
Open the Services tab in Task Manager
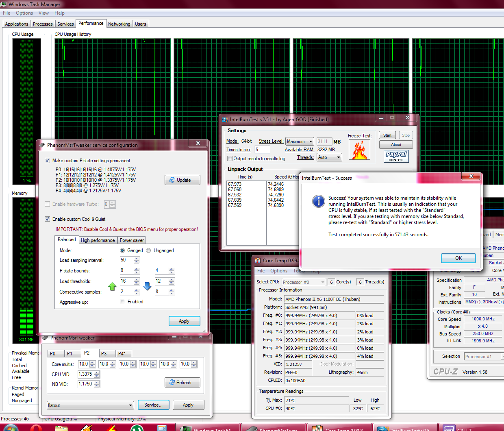[x=65, y=24]
